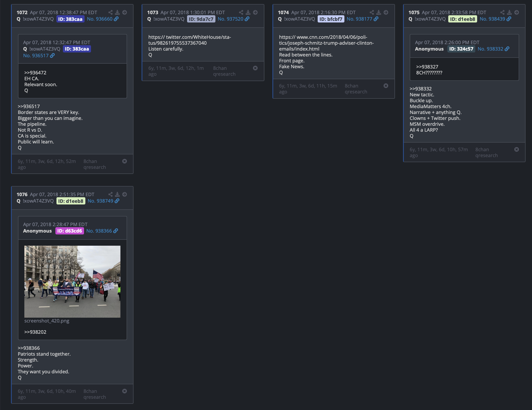Click post number 1073
Screen dimensions: 532x410
153,12
